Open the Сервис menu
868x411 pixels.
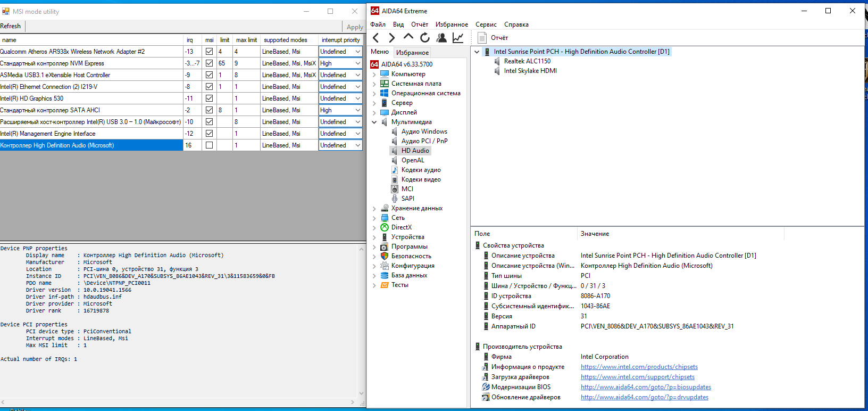point(486,24)
